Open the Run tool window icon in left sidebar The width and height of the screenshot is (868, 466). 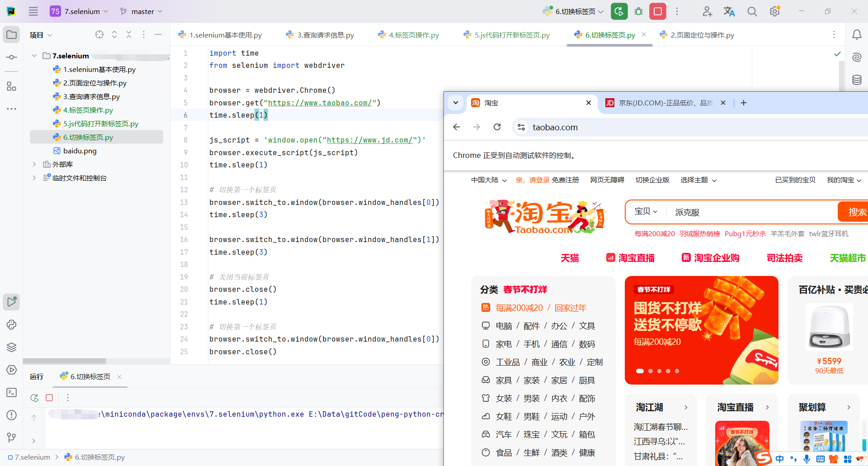pyautogui.click(x=12, y=302)
